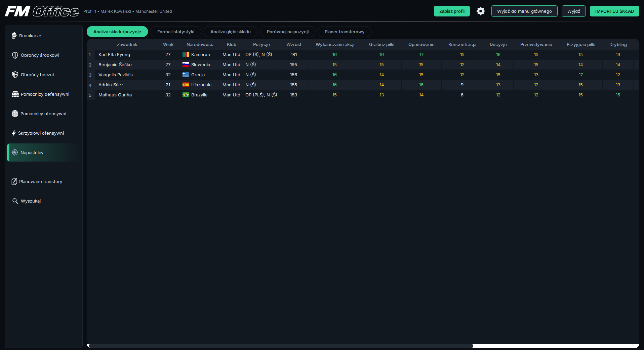Click the horizontal table scrollbar
The height and width of the screenshot is (350, 644).
(x=281, y=346)
